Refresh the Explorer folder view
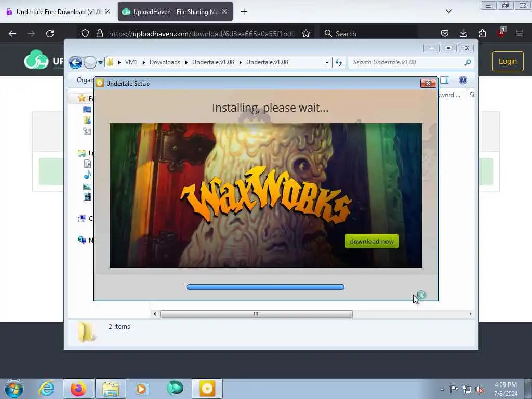Viewport: 532px width, 399px height. [339, 62]
